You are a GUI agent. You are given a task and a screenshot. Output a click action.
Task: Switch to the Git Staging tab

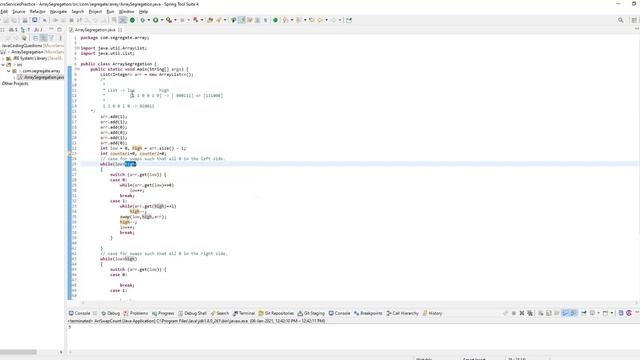pyautogui.click(x=311, y=313)
